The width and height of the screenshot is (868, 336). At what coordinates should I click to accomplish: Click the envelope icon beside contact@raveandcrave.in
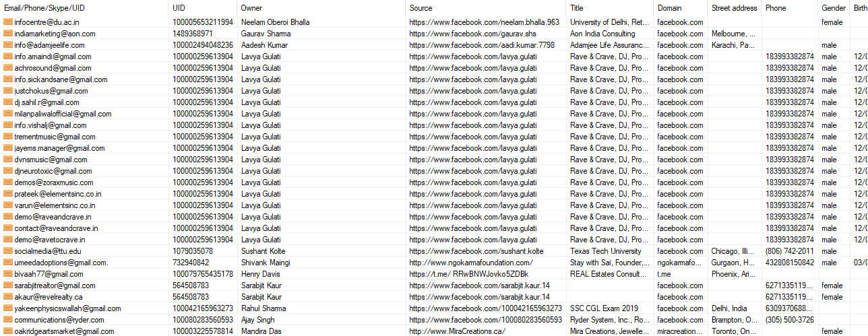8,228
